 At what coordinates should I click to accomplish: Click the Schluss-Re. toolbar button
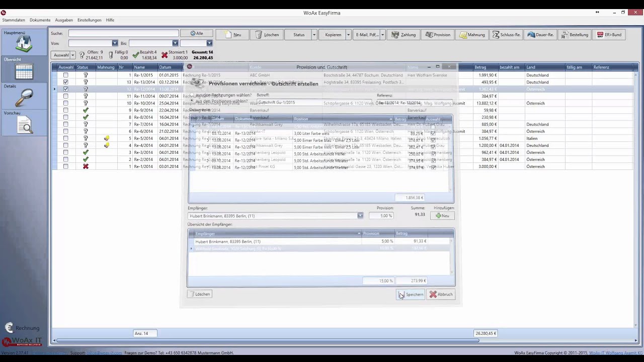coord(506,35)
